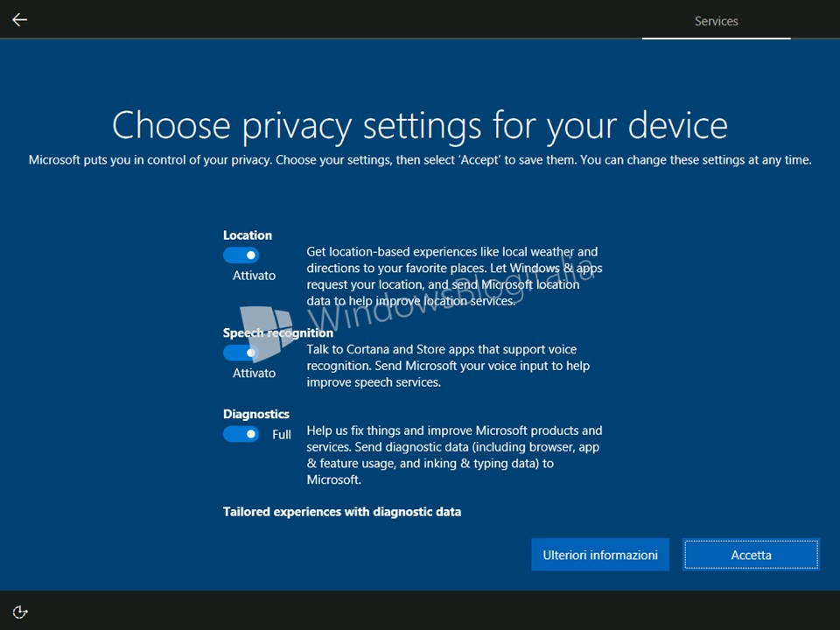Click the 'Choose privacy settings for your device' title

420,126
